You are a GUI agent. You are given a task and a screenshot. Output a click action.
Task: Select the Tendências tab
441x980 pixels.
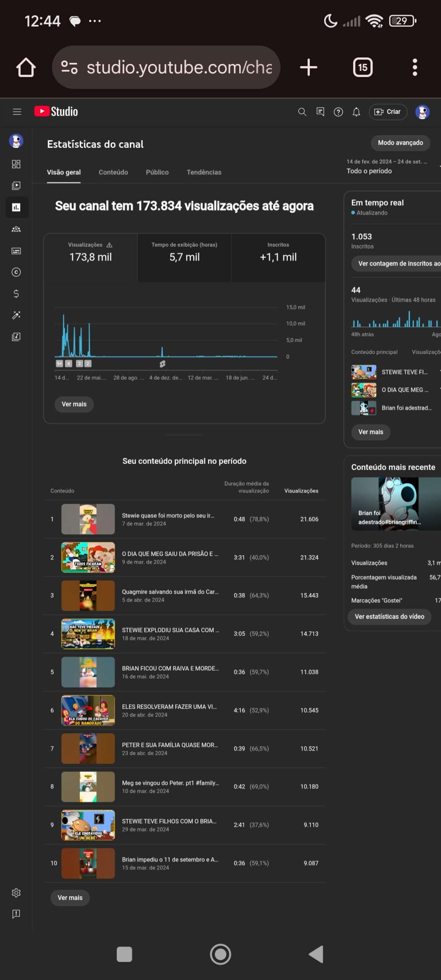pyautogui.click(x=204, y=172)
